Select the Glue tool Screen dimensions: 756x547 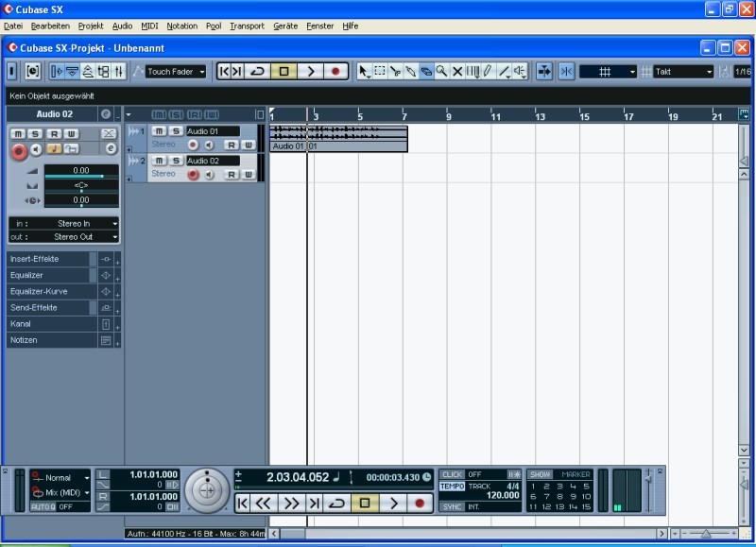click(x=411, y=72)
